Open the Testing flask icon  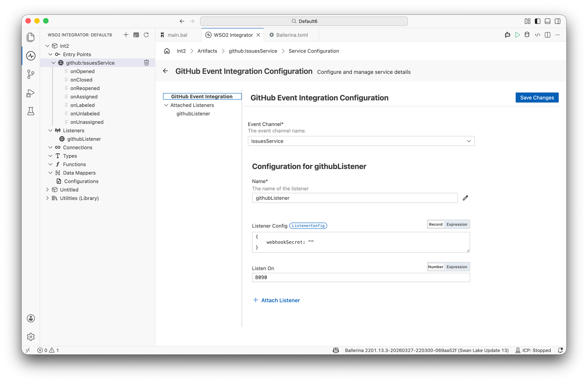coord(31,111)
